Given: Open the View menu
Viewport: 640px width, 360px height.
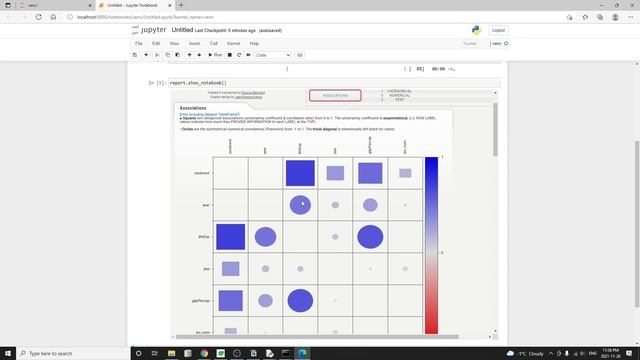Looking at the screenshot, I should [174, 43].
